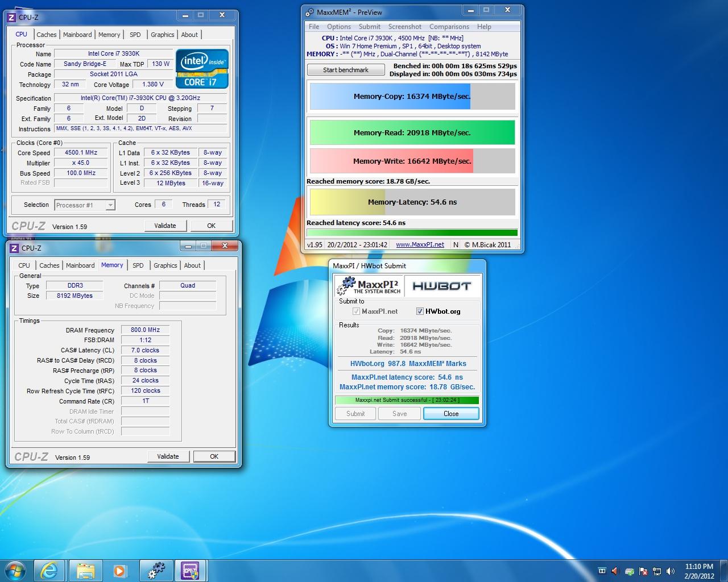Click the Submit button in HWbot Submit dialog
This screenshot has width=728, height=582.
click(x=355, y=414)
